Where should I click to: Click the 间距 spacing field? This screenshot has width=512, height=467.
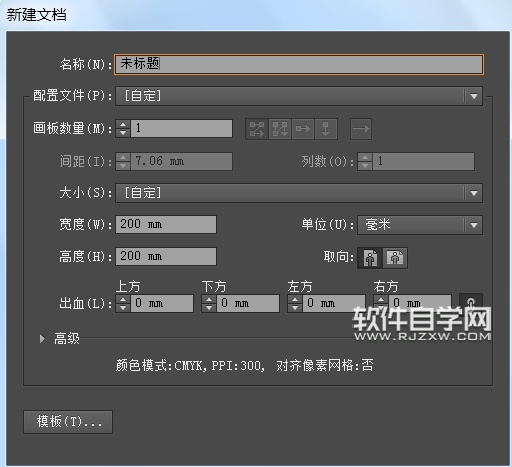tap(182, 162)
